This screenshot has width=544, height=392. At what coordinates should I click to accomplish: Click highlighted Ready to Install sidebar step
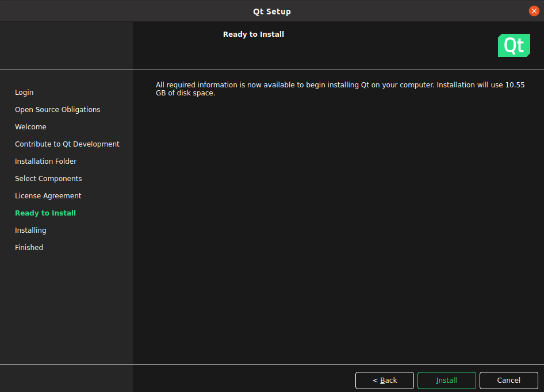point(45,213)
